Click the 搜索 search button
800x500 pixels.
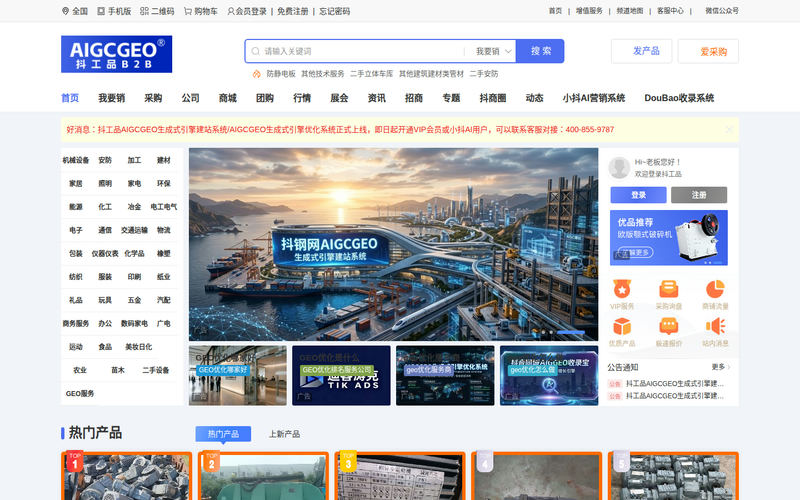(x=540, y=51)
